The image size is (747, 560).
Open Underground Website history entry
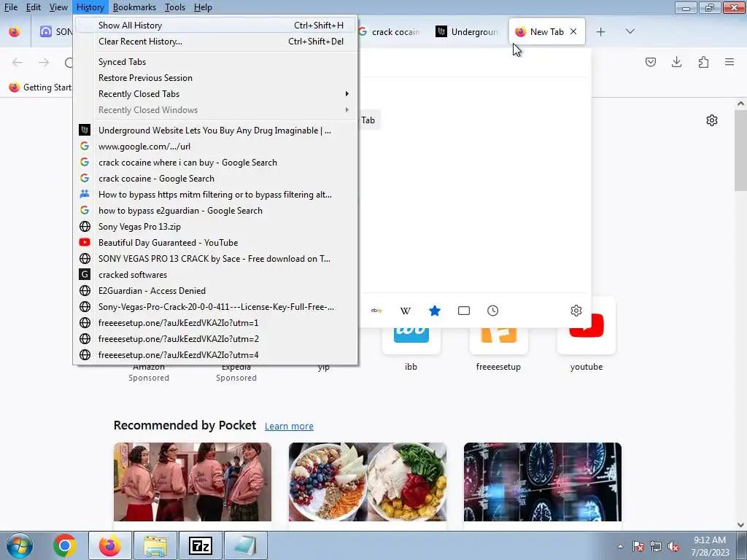coord(215,131)
